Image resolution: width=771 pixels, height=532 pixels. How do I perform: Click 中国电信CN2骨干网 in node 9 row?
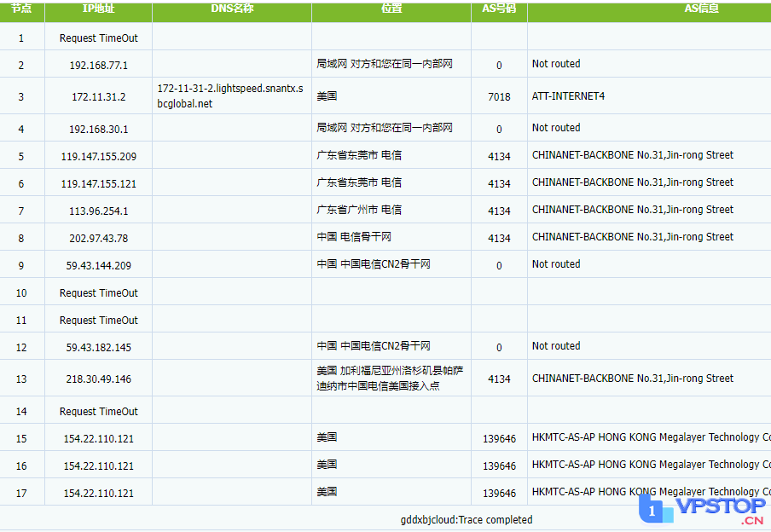pyautogui.click(x=385, y=264)
